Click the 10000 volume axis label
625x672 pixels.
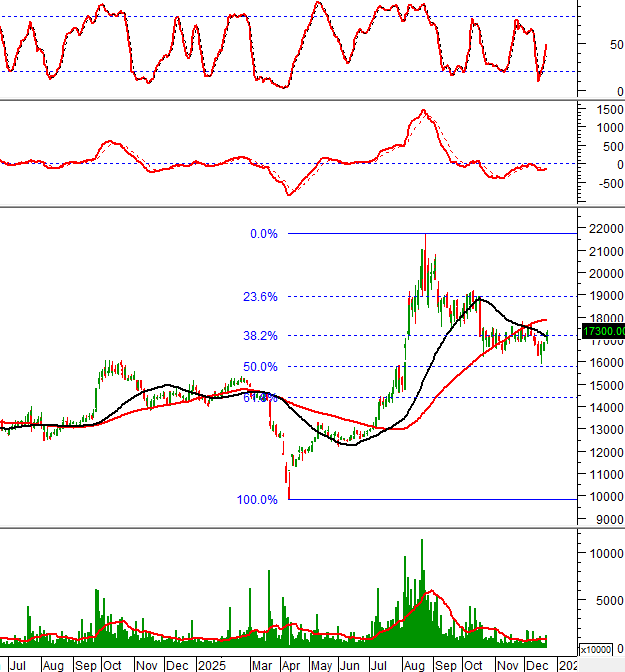(603, 553)
